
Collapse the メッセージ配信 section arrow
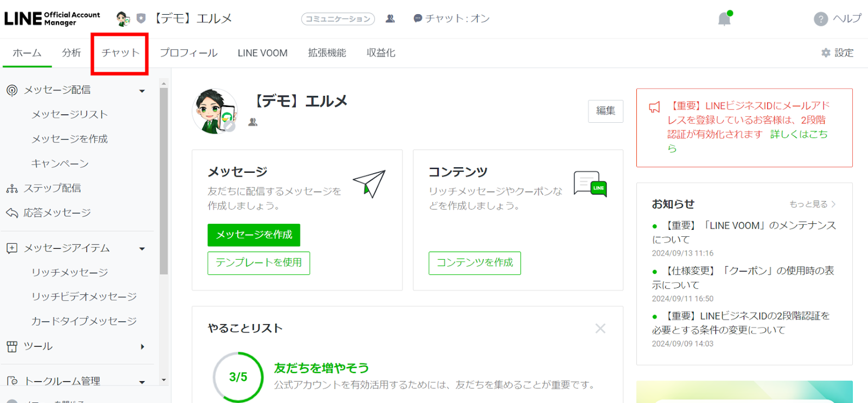(142, 91)
